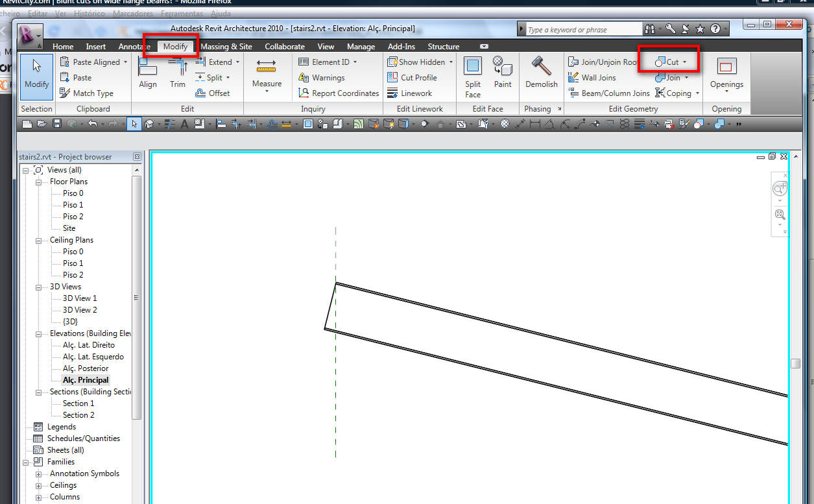Image resolution: width=814 pixels, height=504 pixels.
Task: Select Beam/Column Joins tool
Action: [608, 93]
